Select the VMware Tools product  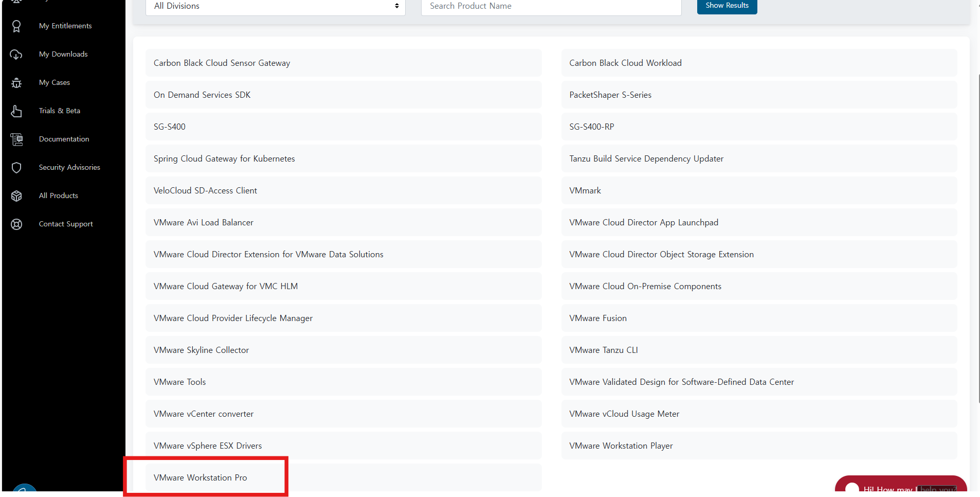[x=343, y=382]
